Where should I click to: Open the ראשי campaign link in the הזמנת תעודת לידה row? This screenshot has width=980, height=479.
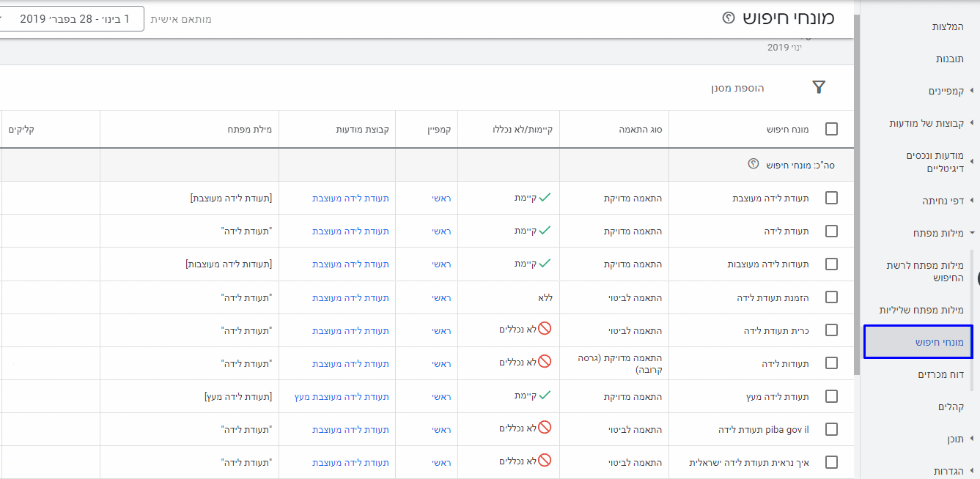coord(441,297)
